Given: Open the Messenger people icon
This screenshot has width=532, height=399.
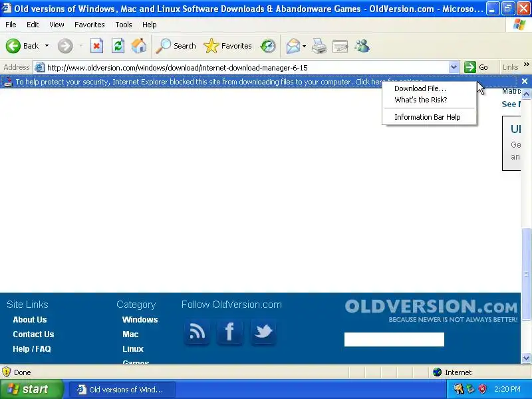Looking at the screenshot, I should click(x=362, y=46).
